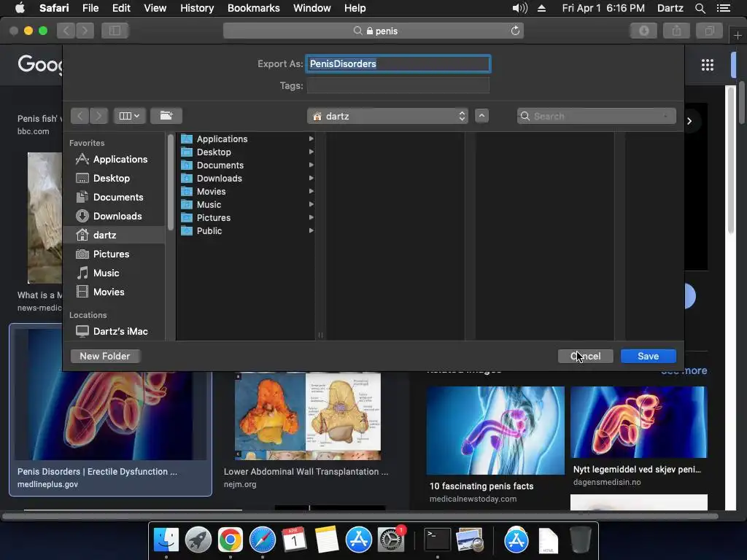The image size is (747, 560).
Task: Focus the Tags input field
Action: point(398,86)
